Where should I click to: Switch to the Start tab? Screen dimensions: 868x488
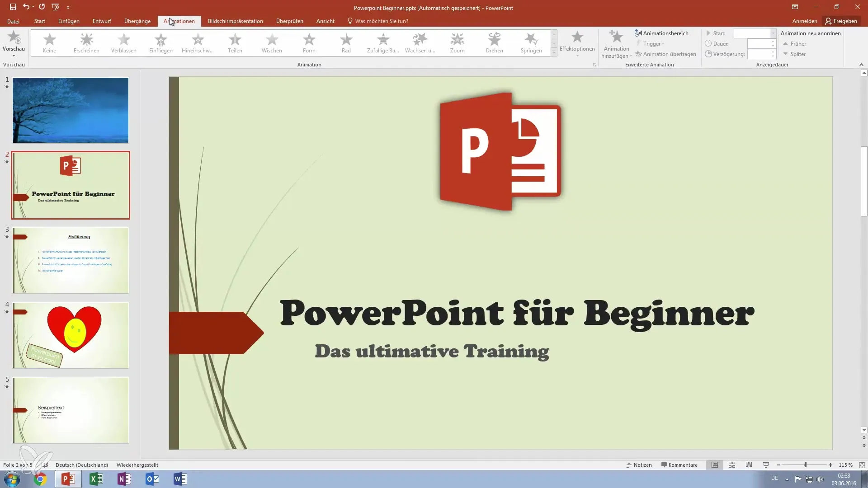40,21
